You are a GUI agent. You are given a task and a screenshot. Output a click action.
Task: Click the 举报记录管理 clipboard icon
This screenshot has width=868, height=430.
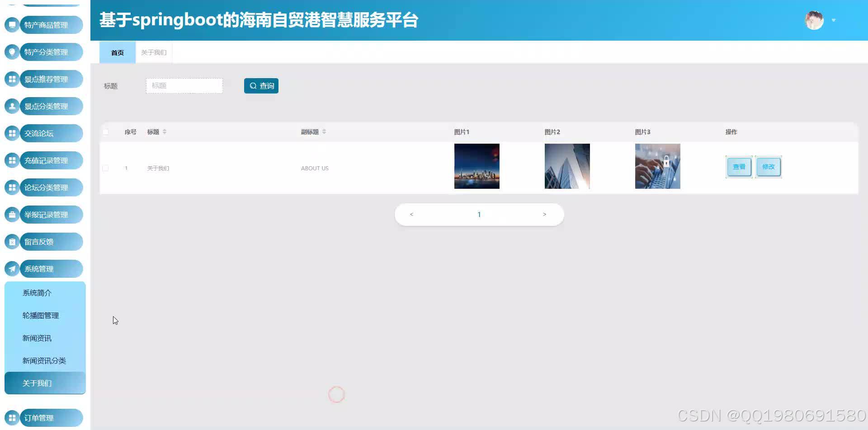point(12,214)
